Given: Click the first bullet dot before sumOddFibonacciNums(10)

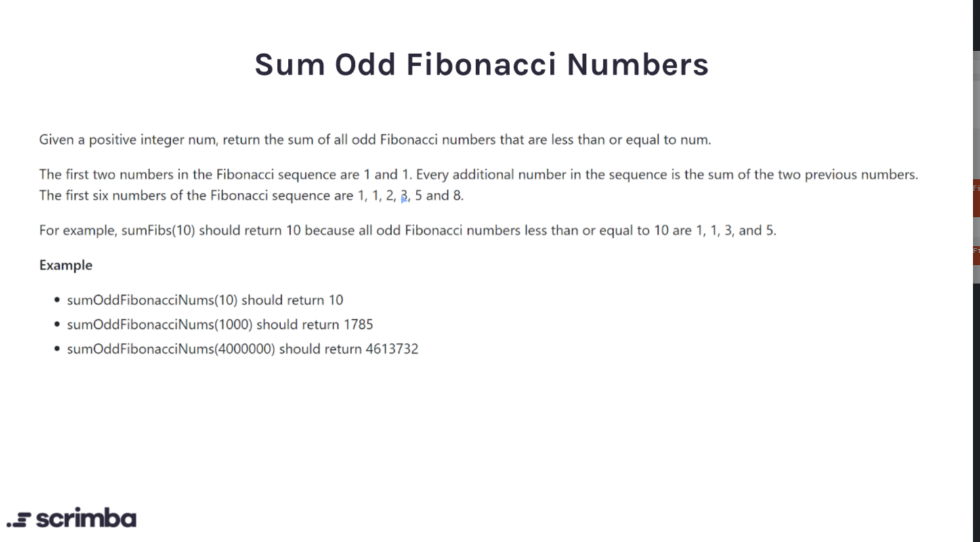Looking at the screenshot, I should pos(57,300).
